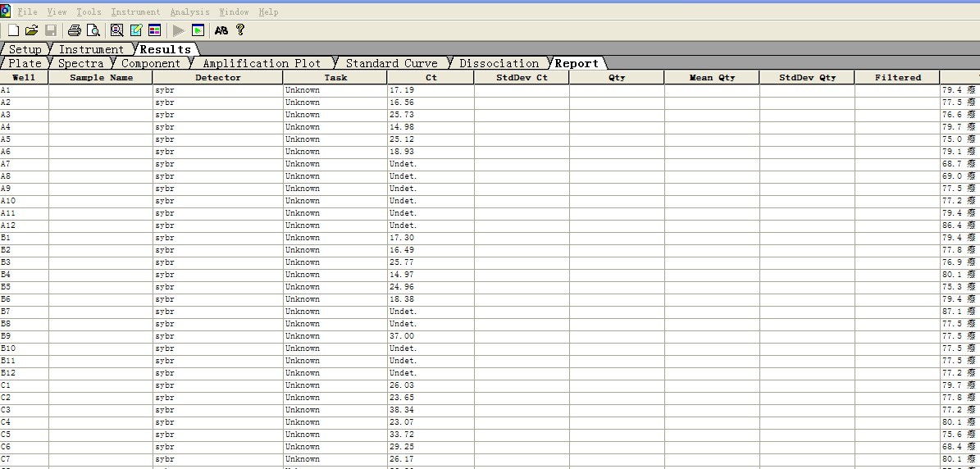This screenshot has width=980, height=469.
Task: Click the Task column header
Action: pos(335,77)
